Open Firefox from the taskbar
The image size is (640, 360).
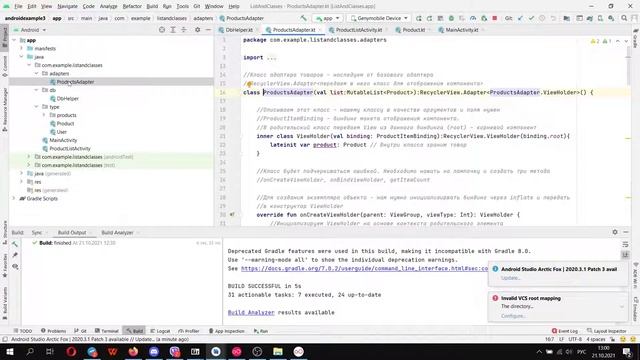click(133, 351)
